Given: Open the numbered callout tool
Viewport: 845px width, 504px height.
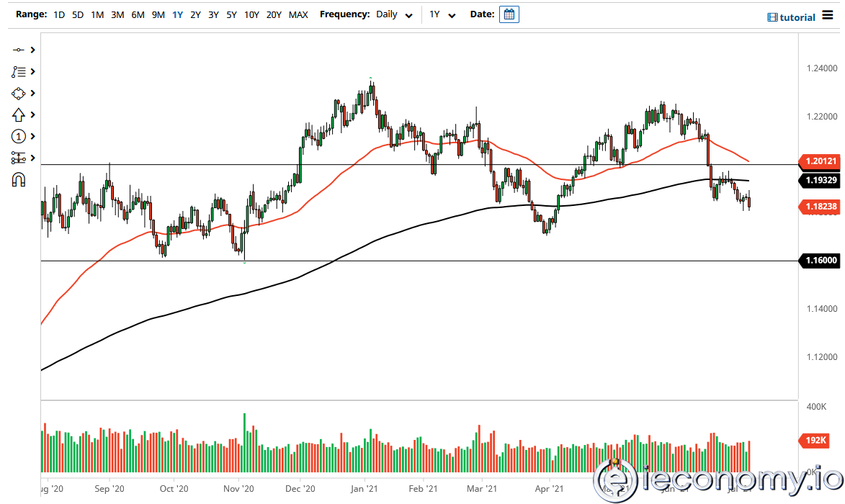Looking at the screenshot, I should [19, 136].
